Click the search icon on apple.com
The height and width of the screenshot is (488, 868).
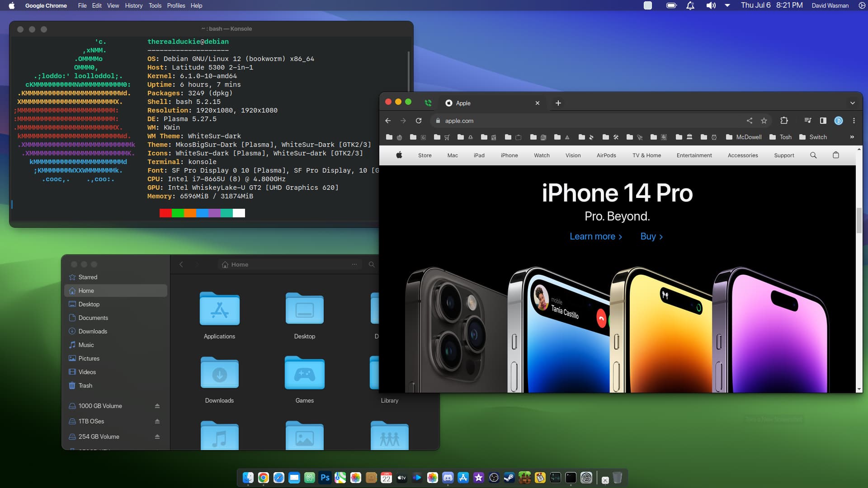click(x=813, y=155)
